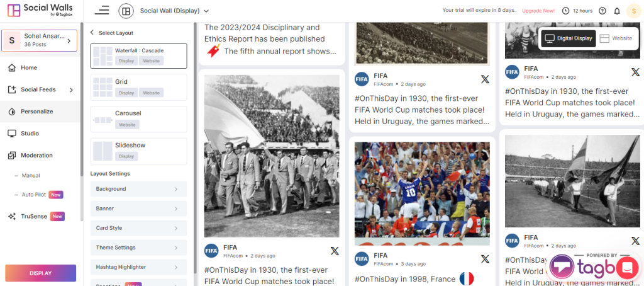Click the Studio monitor icon
This screenshot has height=286, width=644.
point(12,134)
